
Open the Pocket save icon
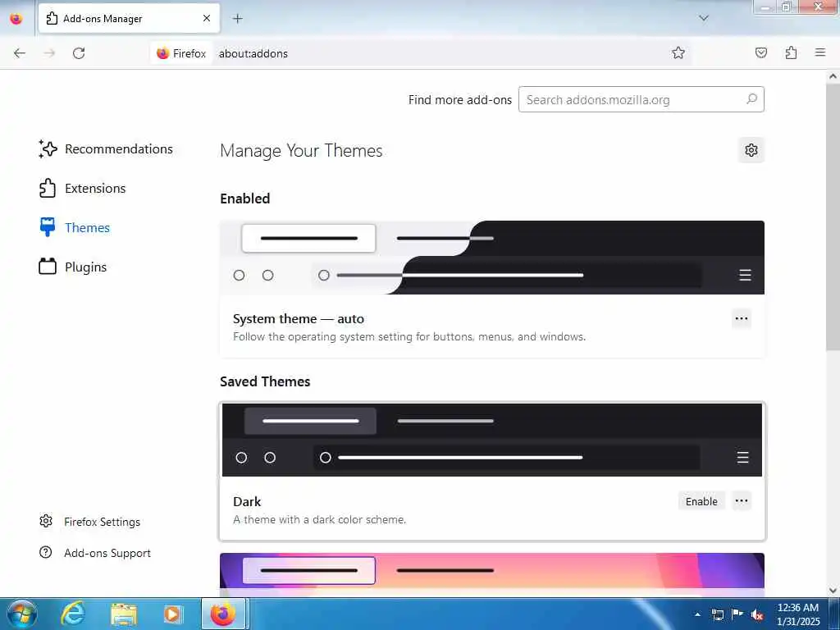pos(761,52)
